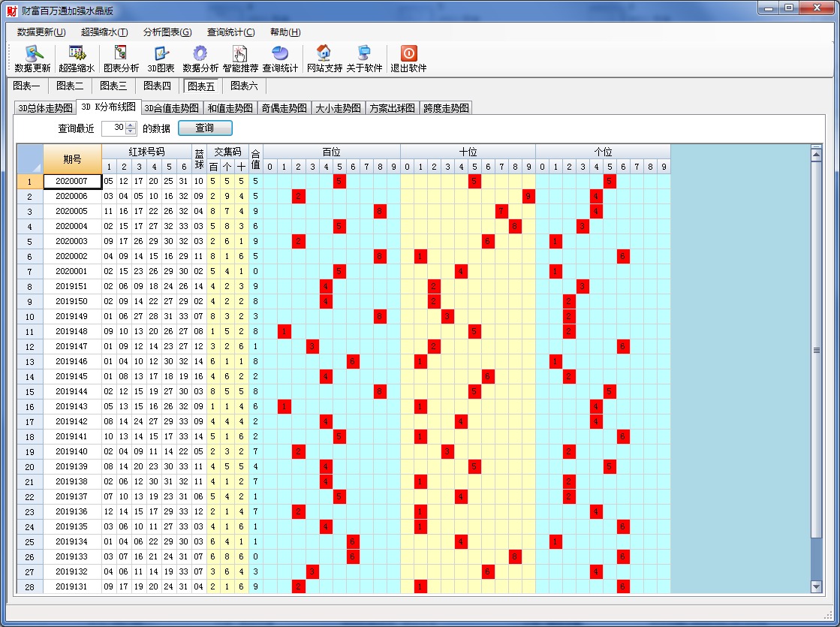Increase the query count with up arrow

[x=131, y=125]
